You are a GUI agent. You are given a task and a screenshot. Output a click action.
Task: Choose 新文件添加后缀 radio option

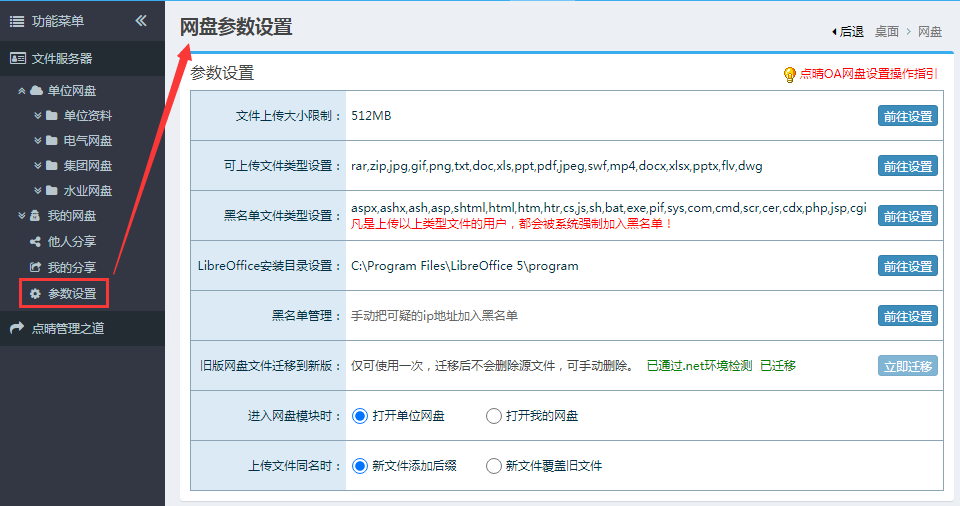[360, 466]
